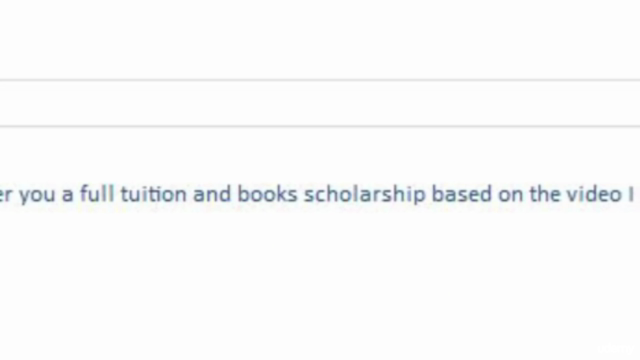Click the lower horizontal separator line
The height and width of the screenshot is (360, 640).
pyautogui.click(x=320, y=127)
